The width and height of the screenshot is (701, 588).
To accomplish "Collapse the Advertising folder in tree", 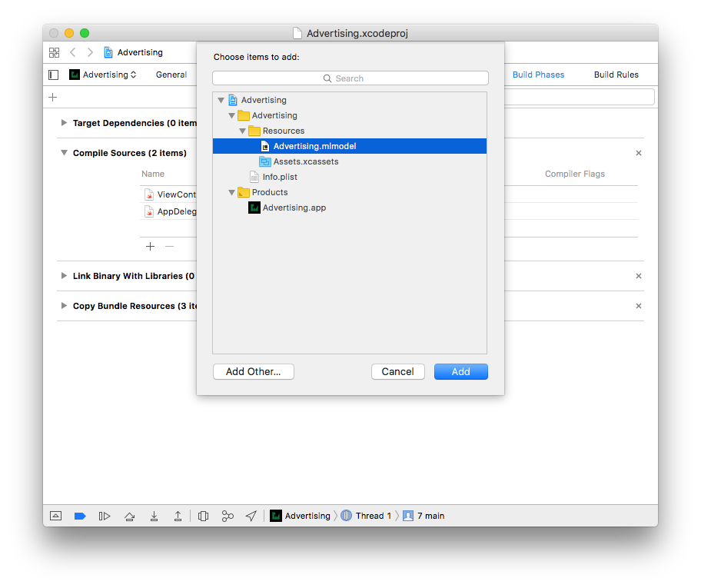I will [x=231, y=115].
